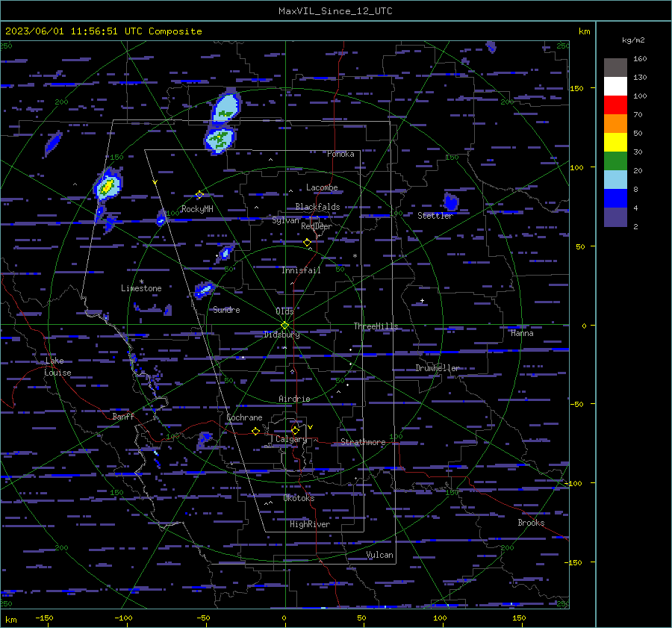This screenshot has height=628, width=672.
Task: Click the green 30 legend color swatch
Action: pos(615,161)
